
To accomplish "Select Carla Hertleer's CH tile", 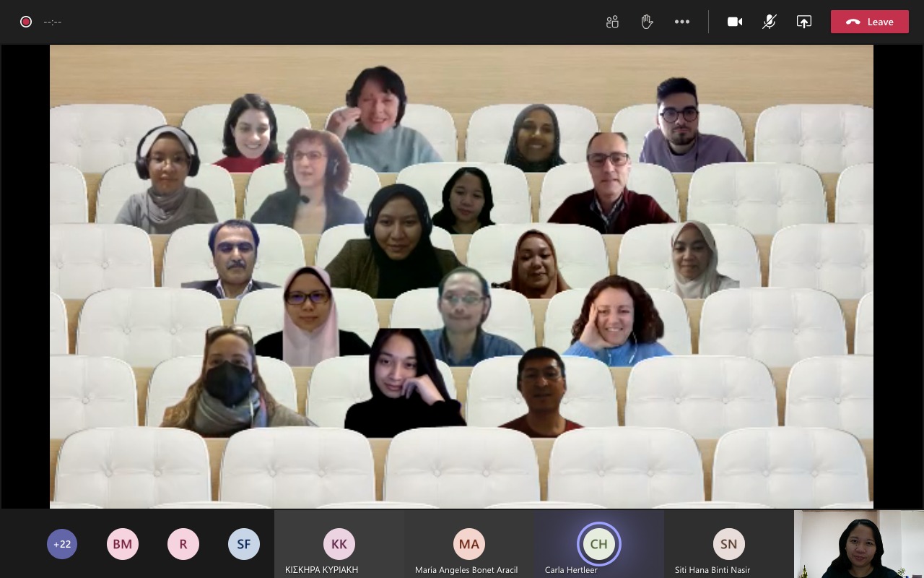I will (x=598, y=544).
